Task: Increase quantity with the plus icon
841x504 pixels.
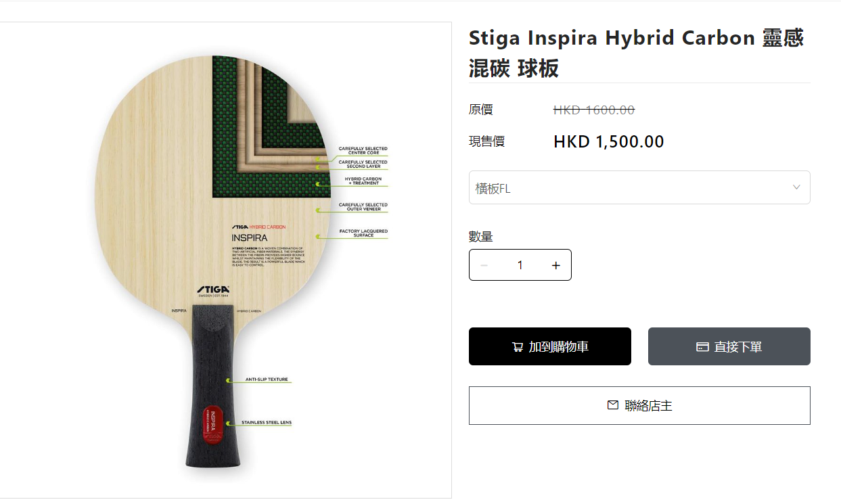Action: (556, 265)
